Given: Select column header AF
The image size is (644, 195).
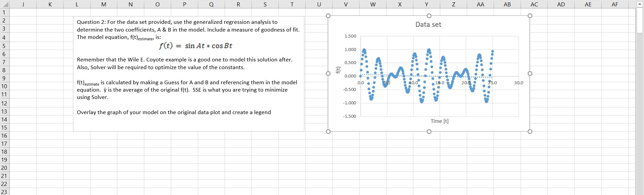Looking at the screenshot, I should [615, 4].
